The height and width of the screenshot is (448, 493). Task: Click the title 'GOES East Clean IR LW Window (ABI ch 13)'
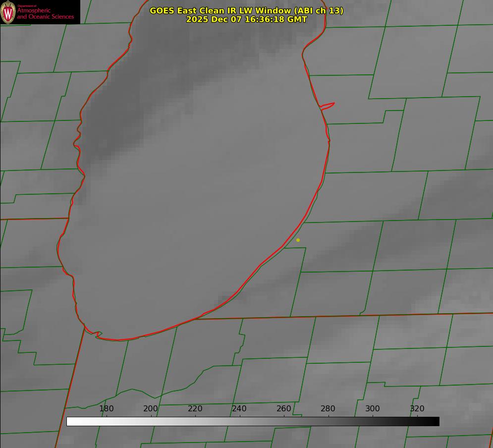point(247,10)
